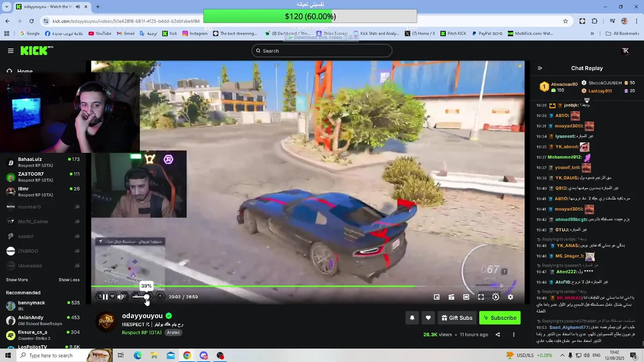This screenshot has width=644, height=362.
Task: Open odayyouyou channel avatar
Action: 106,321
